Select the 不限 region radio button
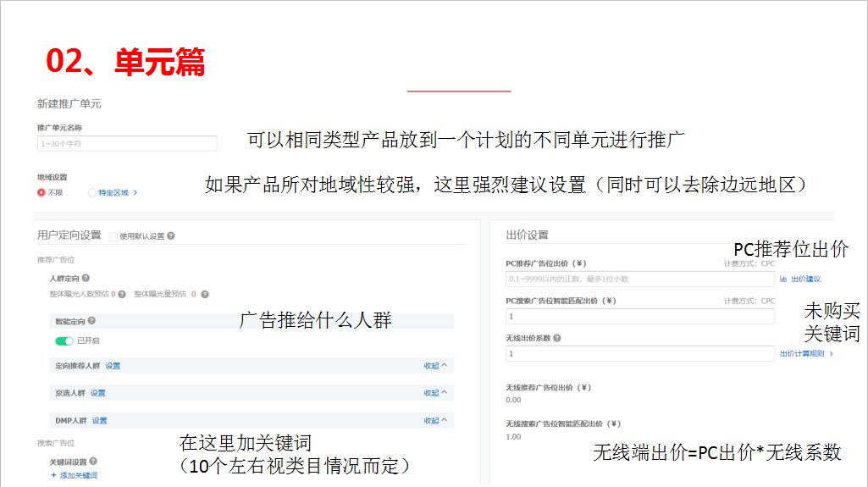Viewport: 868px width, 487px height. [x=41, y=192]
